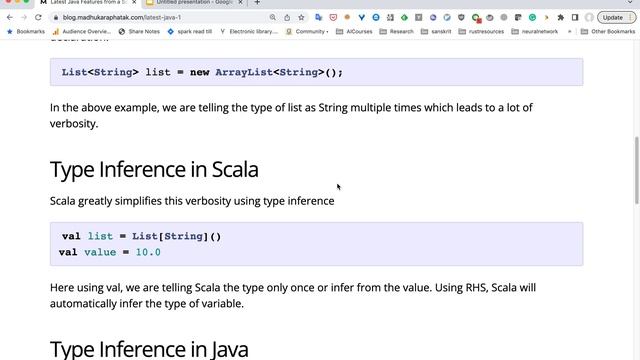Open the spark read till bookmark
Screen dimensions: 640x360
pyautogui.click(x=190, y=31)
